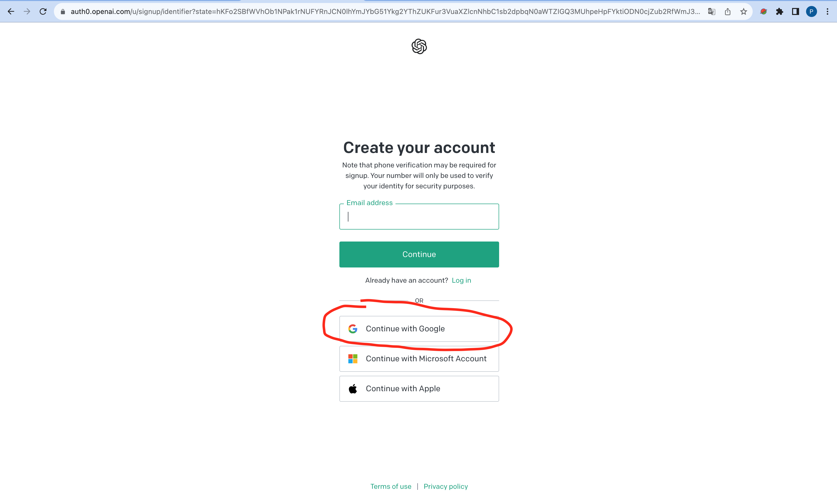837x504 pixels.
Task: Open the Extensions puzzle icon
Action: (780, 11)
